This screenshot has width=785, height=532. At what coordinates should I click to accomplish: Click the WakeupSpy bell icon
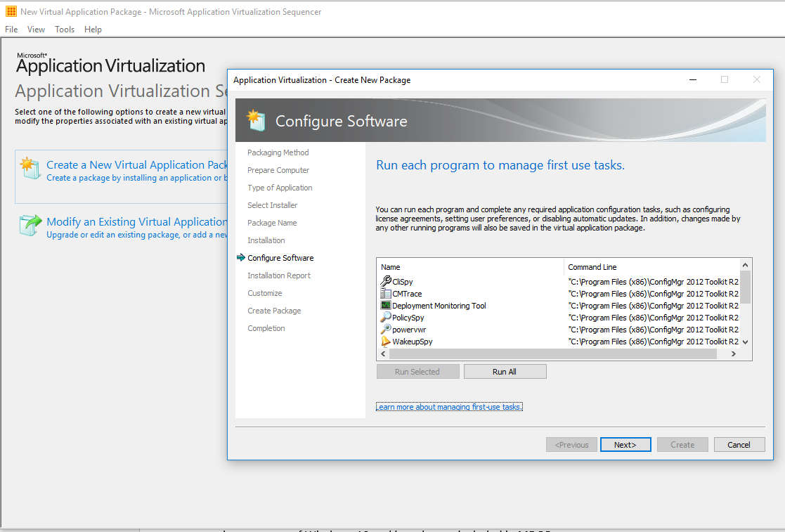click(x=386, y=342)
